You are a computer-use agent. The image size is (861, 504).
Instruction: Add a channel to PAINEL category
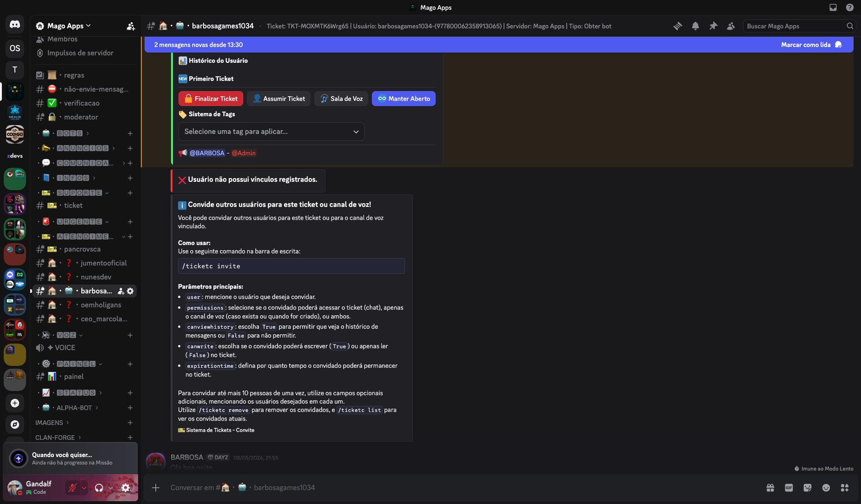[130, 364]
